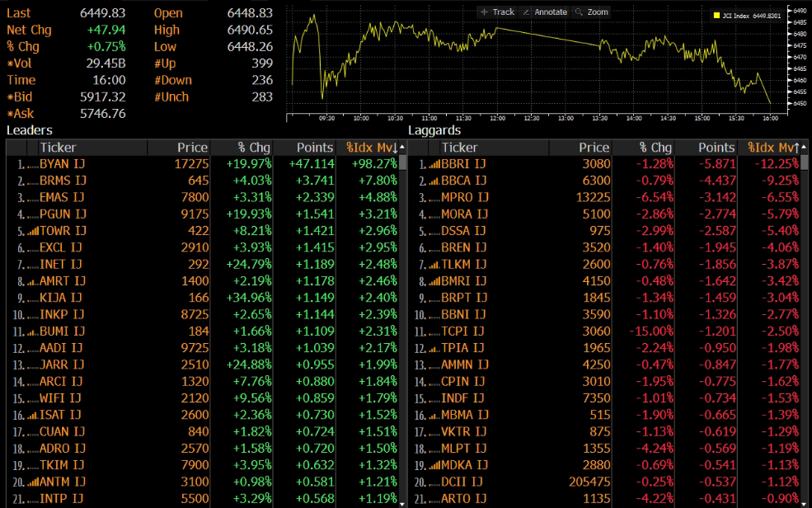Click Laggards Points column header
Image resolution: width=812 pixels, height=508 pixels.
pos(716,148)
